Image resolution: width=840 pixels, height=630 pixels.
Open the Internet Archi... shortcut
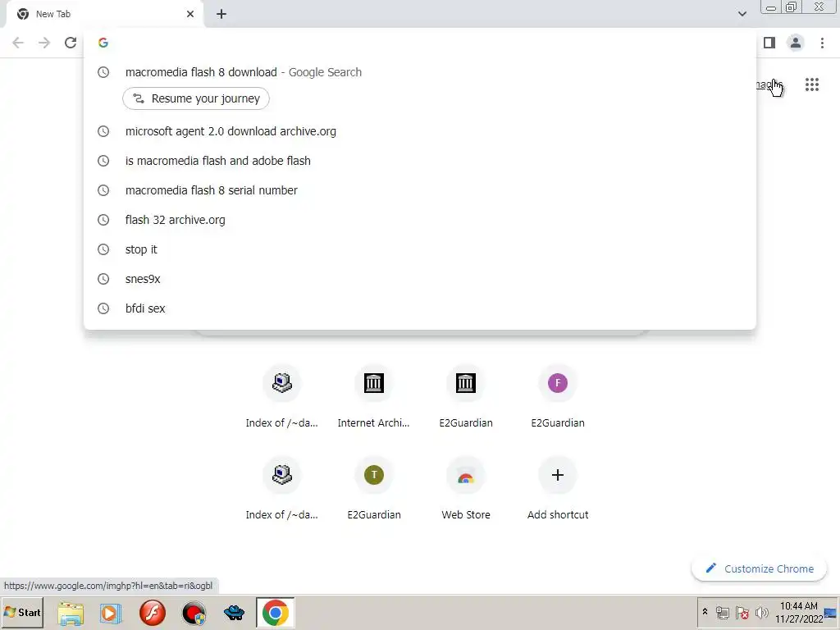[x=373, y=396]
